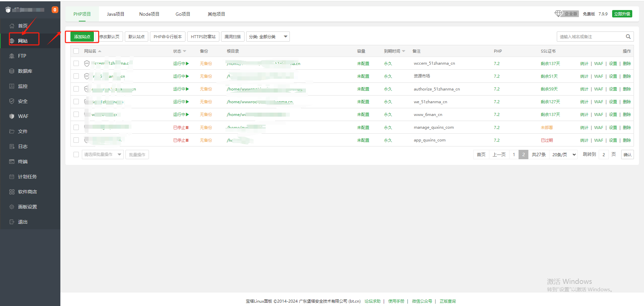Switch to the Node项目 tab
The width and height of the screenshot is (644, 306).
click(149, 14)
